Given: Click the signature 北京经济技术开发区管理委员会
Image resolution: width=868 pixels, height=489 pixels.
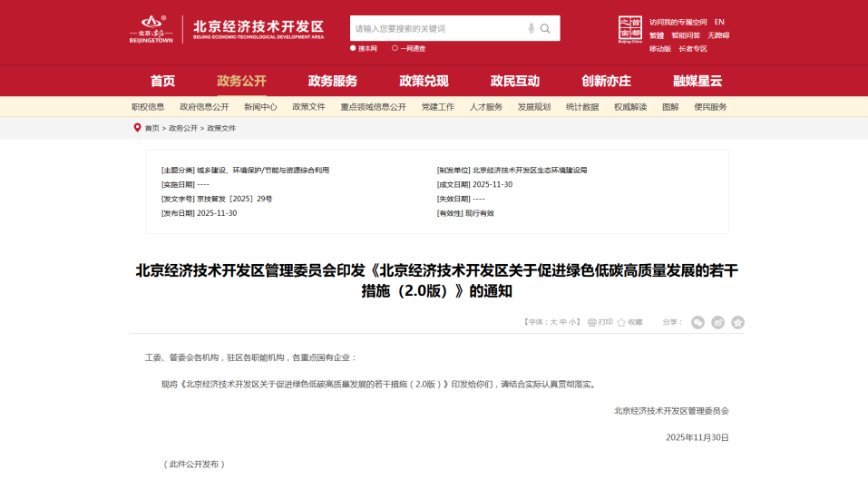Looking at the screenshot, I should 671,410.
